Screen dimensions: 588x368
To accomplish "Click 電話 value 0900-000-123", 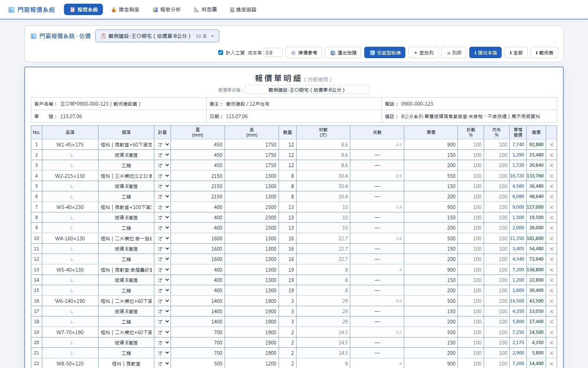I will click(417, 104).
